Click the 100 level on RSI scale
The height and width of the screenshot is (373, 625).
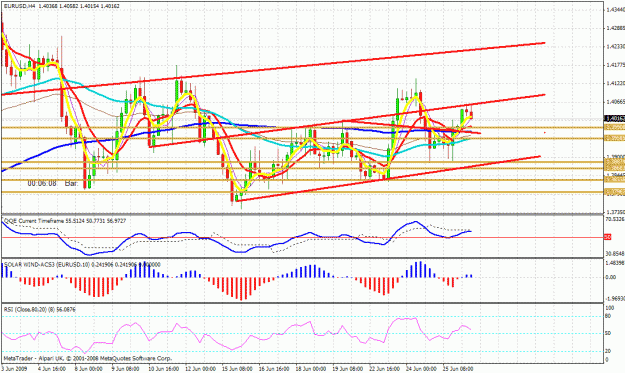click(x=610, y=308)
